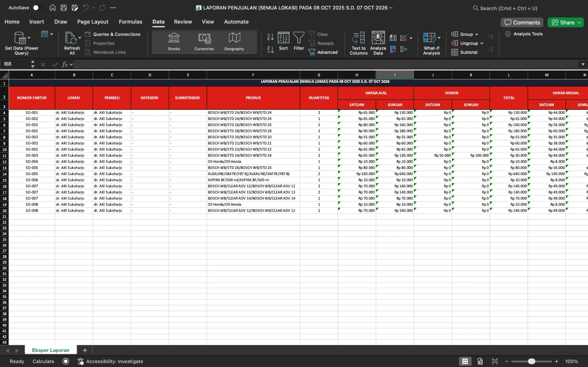Select the Ekspor Laporan sheet tab
Screen dimensions: 588x367
(50, 350)
